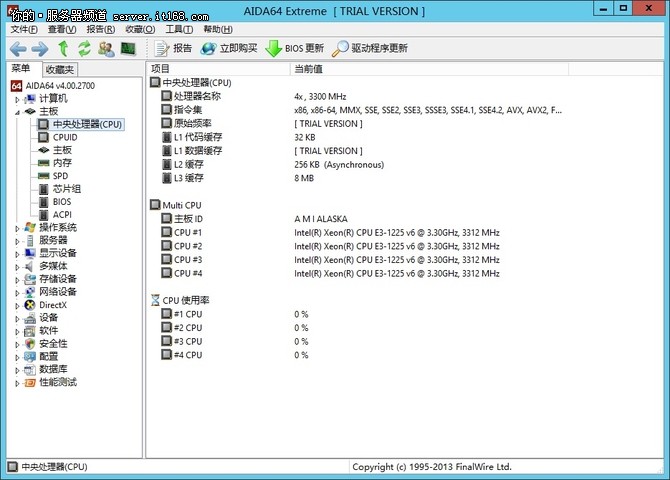Click the 计算机 computer icon
This screenshot has height=480, width=670.
(30, 99)
